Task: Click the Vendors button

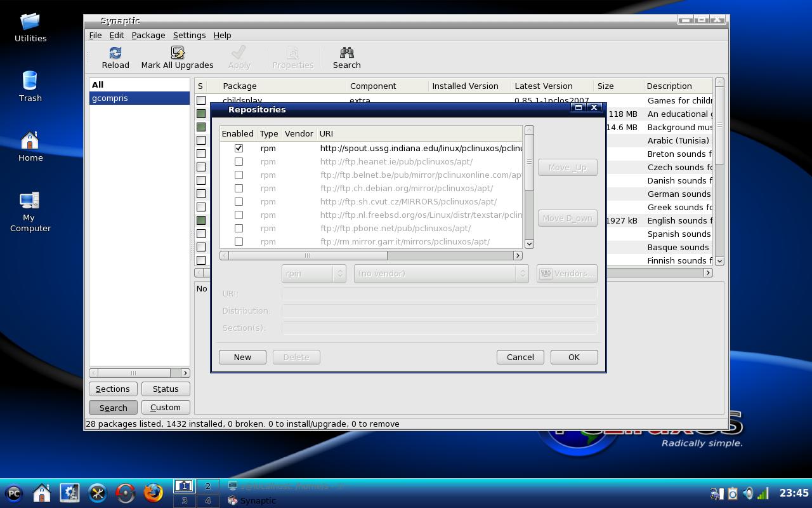Action: [x=567, y=273]
